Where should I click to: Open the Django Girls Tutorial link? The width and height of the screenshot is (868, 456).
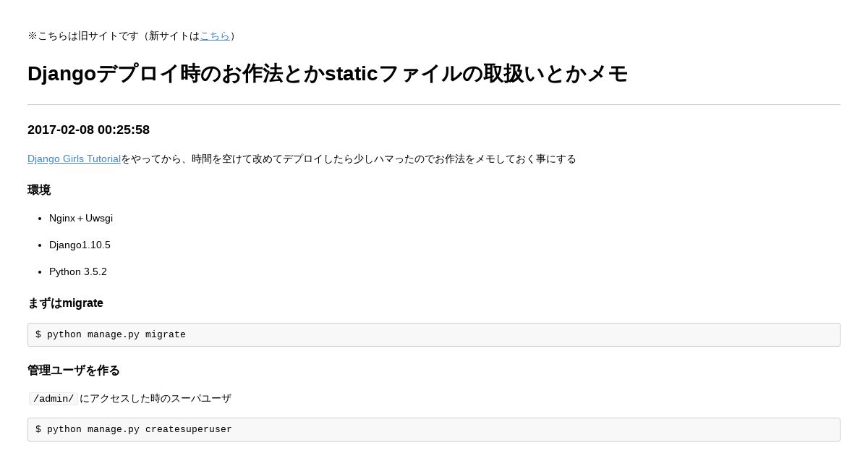74,159
